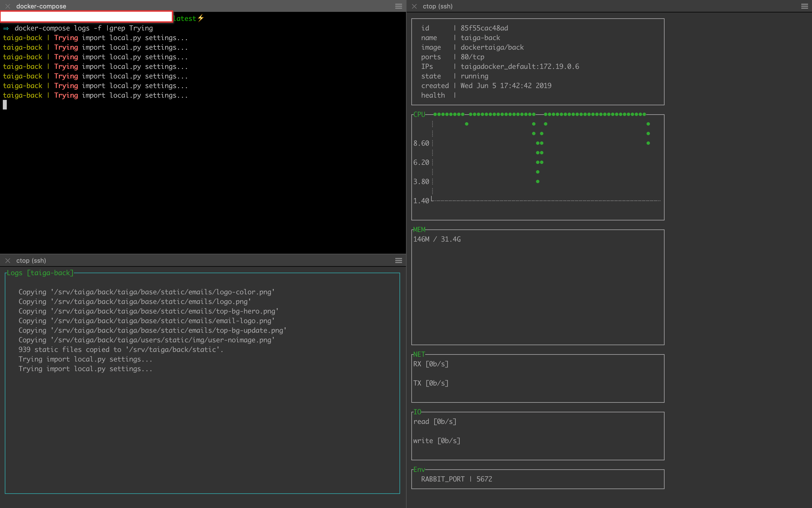Screen dimensions: 812x508
Task: Click the docker-compose logs command line
Action: 83,28
